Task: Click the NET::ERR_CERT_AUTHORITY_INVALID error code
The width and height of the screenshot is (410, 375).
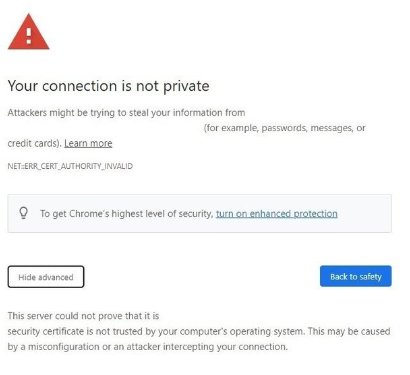Action: click(70, 166)
